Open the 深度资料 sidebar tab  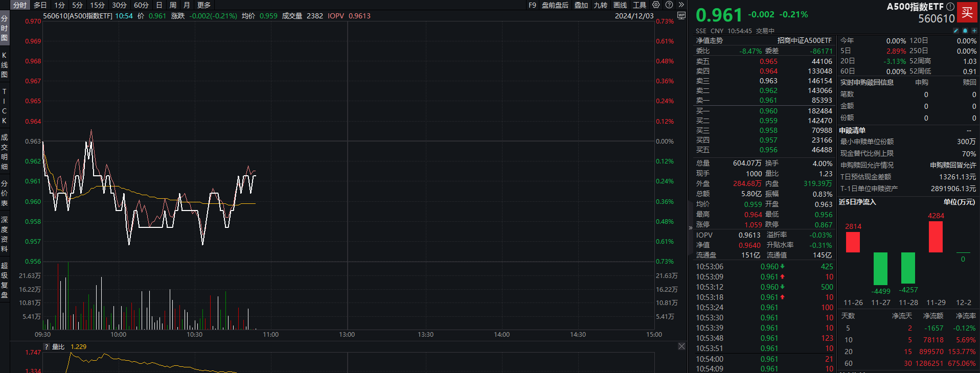click(5, 234)
